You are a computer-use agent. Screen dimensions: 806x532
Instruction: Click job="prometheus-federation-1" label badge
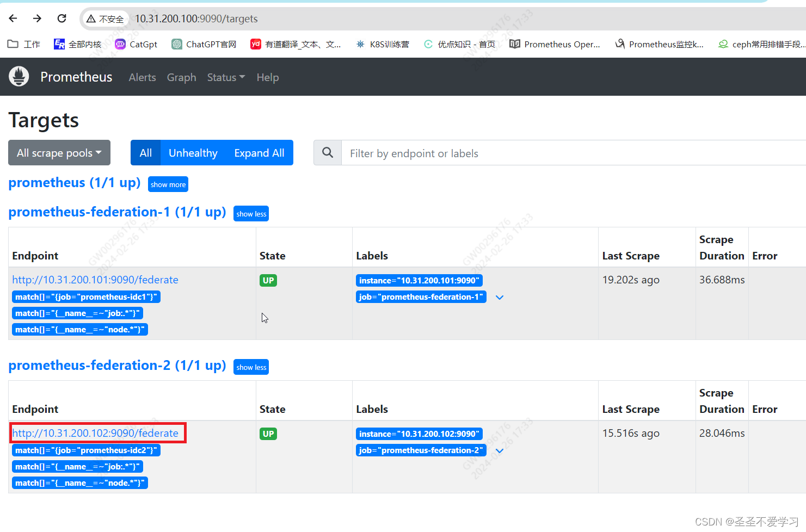coord(421,297)
